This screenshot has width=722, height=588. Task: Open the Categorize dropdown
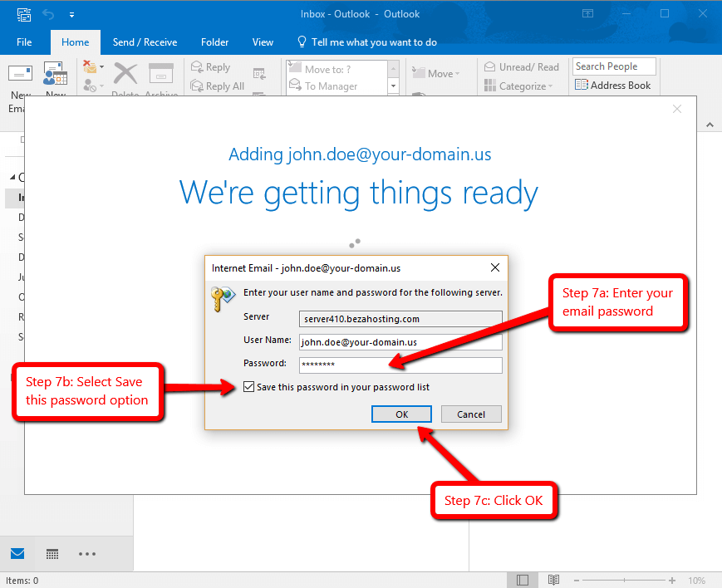(x=518, y=86)
